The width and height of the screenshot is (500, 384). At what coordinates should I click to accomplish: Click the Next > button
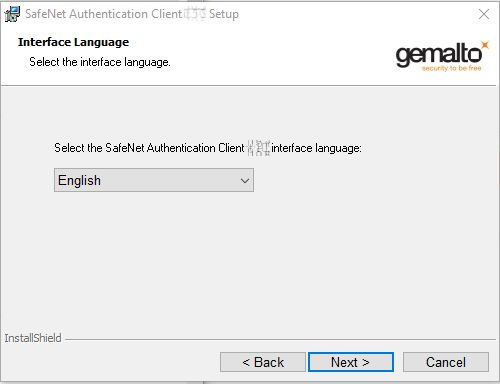351,362
